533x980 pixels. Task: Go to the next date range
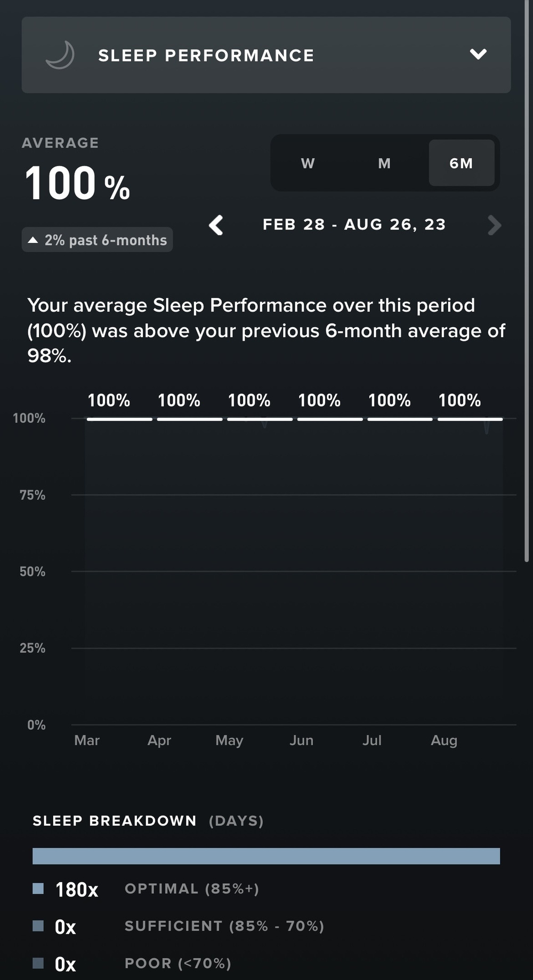pos(494,225)
